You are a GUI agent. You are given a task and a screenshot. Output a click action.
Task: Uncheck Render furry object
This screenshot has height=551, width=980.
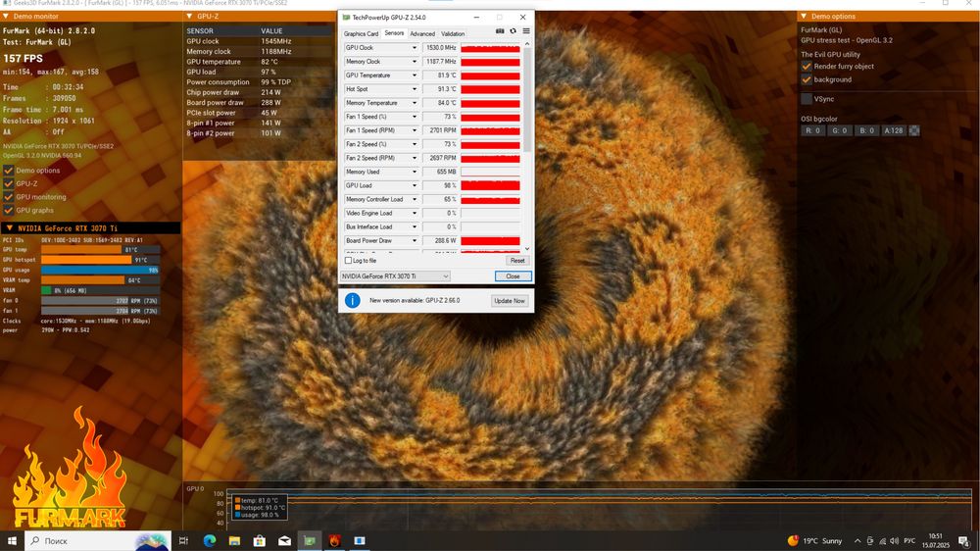point(807,67)
